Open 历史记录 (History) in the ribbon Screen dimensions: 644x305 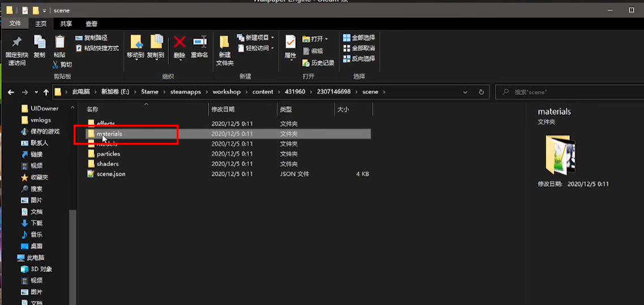click(318, 63)
